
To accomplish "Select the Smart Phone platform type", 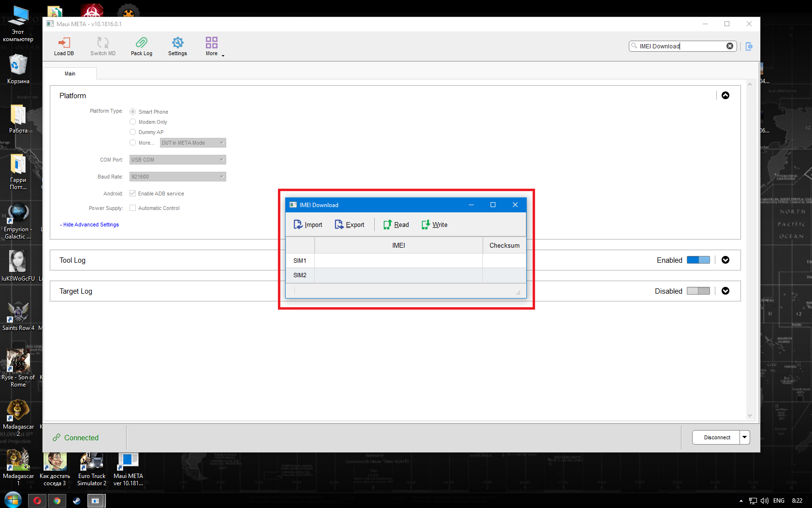I will [x=132, y=112].
